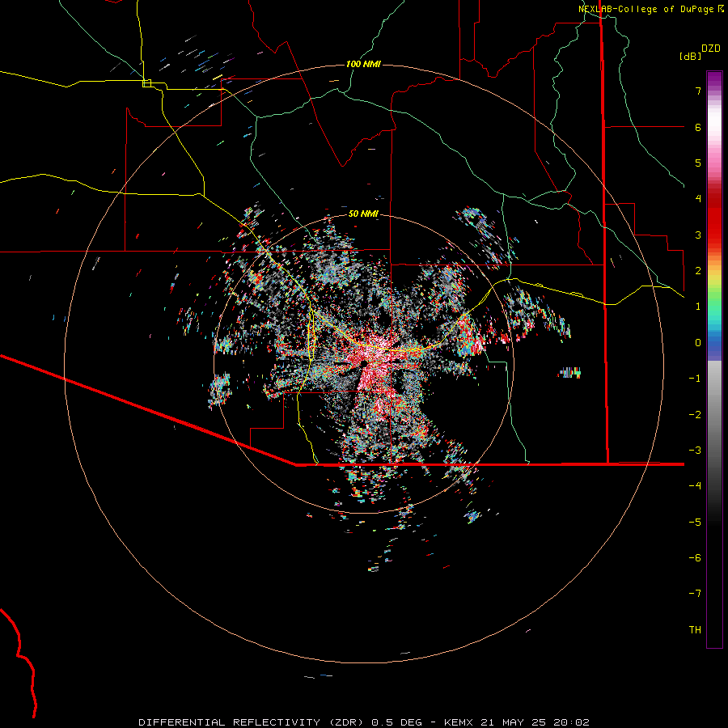The height and width of the screenshot is (728, 728).
Task: Click the 5 value on the colorbar
Action: [698, 163]
